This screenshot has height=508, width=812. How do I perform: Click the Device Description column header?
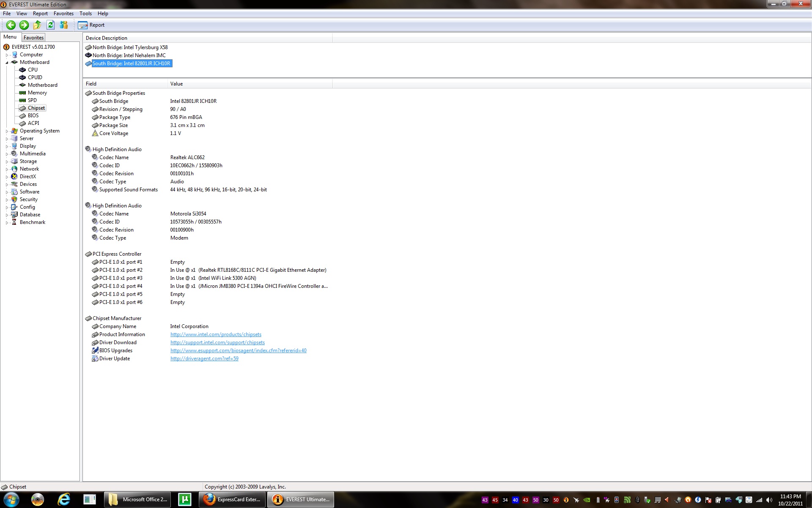click(x=208, y=38)
